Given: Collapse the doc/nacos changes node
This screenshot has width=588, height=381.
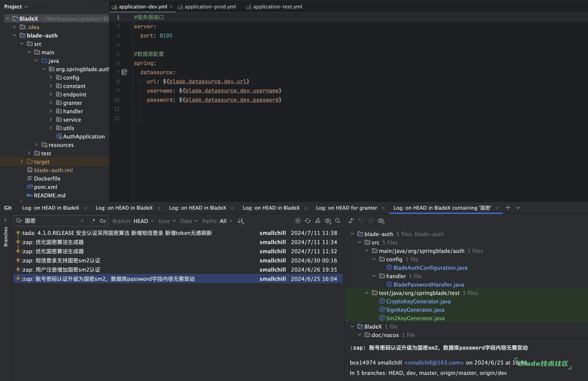Looking at the screenshot, I should 360,335.
